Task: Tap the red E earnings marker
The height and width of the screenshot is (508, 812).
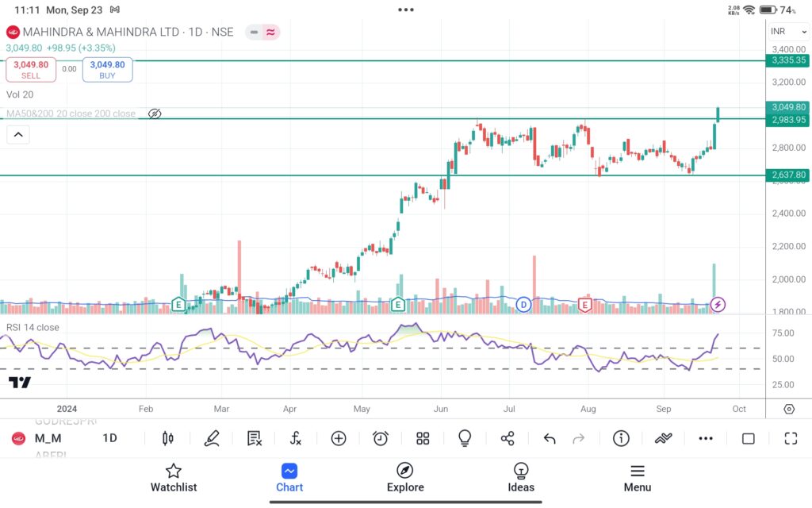Action: click(585, 304)
